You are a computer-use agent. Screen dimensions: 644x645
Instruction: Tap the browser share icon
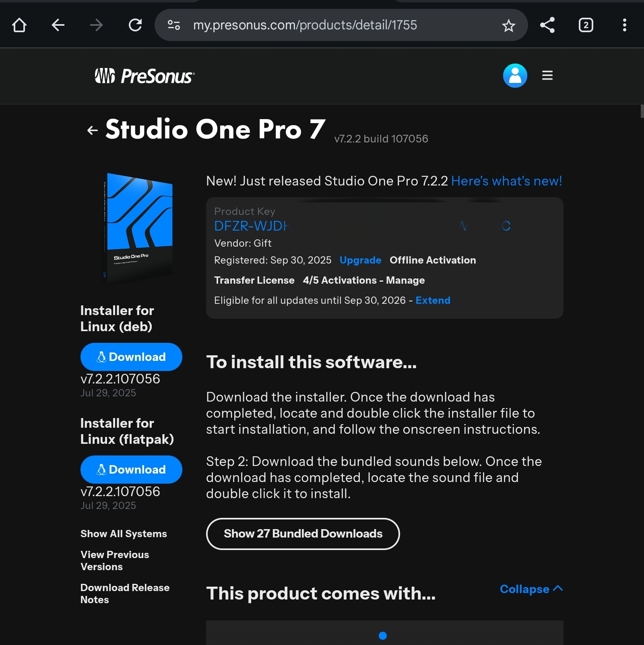coord(547,25)
